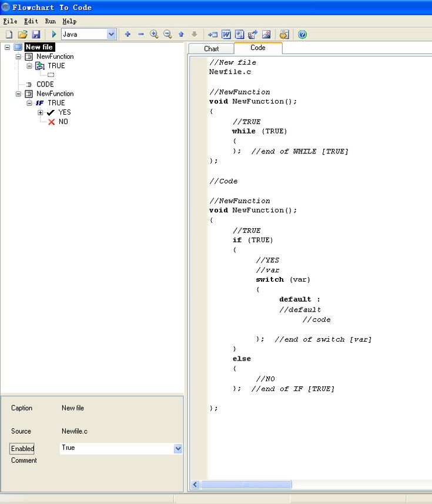Click the '//Code' comment line

coord(223,181)
